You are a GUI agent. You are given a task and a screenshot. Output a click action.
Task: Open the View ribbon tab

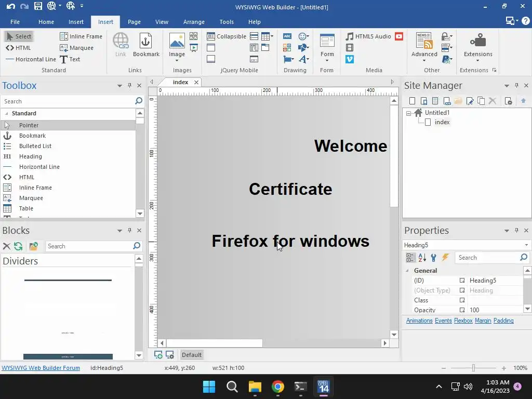(x=162, y=22)
